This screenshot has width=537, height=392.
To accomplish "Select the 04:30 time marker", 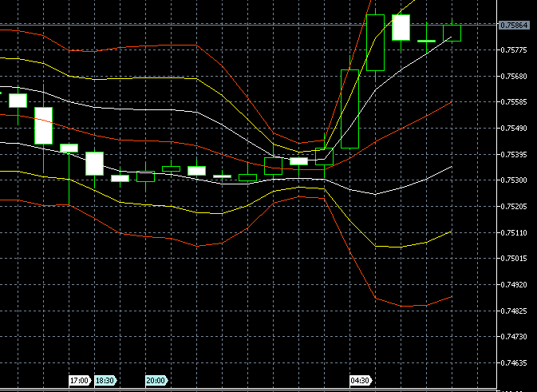I will (361, 381).
